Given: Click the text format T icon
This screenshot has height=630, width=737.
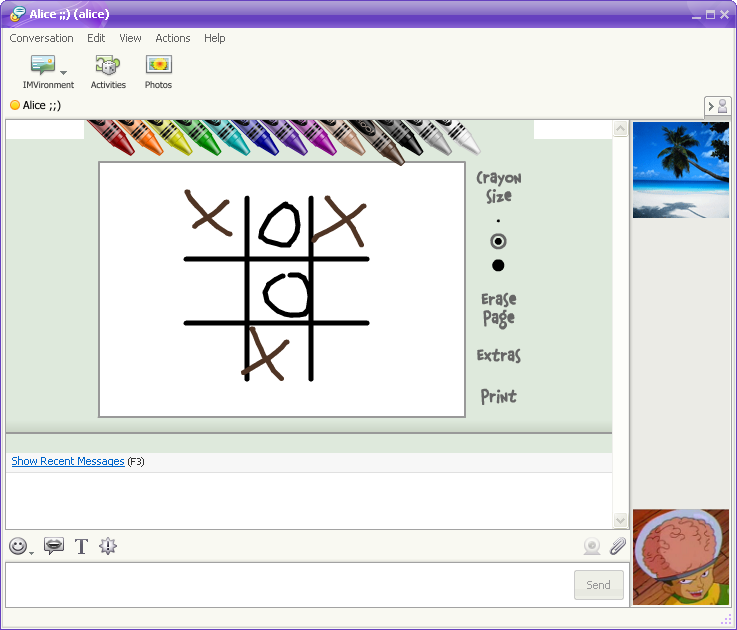Looking at the screenshot, I should pyautogui.click(x=81, y=546).
